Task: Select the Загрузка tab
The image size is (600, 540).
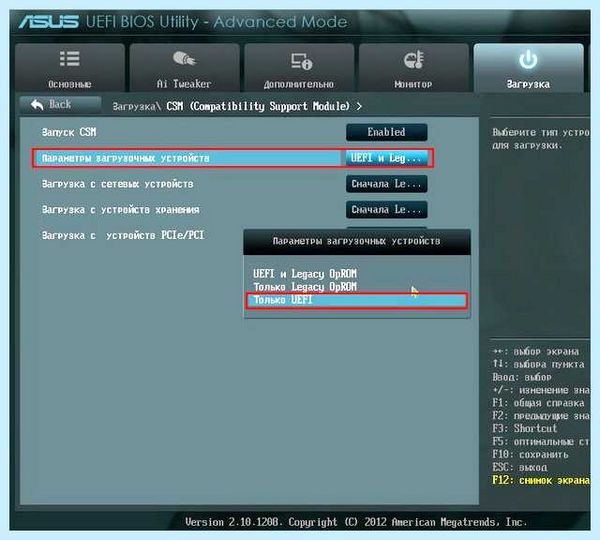Action: [528, 68]
